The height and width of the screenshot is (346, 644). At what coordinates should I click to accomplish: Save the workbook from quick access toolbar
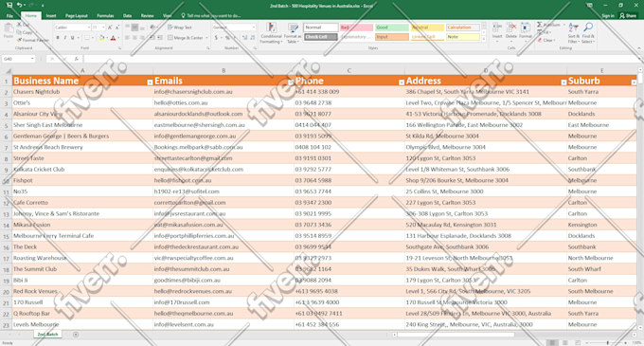tap(9, 5)
